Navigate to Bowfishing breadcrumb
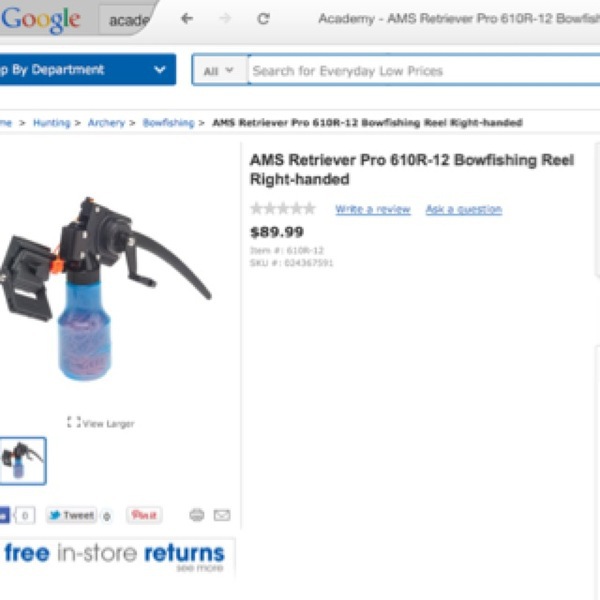The width and height of the screenshot is (600, 600). click(169, 123)
